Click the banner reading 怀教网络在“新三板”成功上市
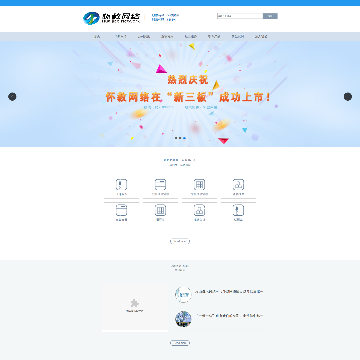Screen dimensions: 360x360 coord(188,97)
